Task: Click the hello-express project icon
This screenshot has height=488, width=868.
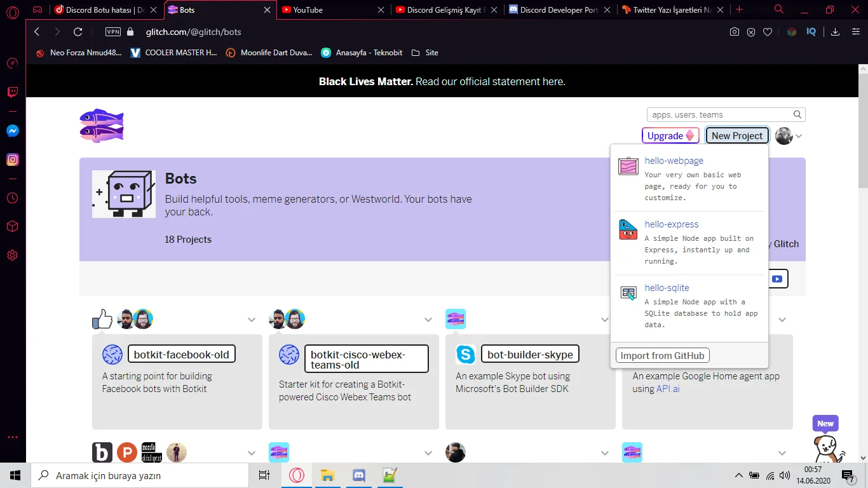Action: click(x=628, y=229)
